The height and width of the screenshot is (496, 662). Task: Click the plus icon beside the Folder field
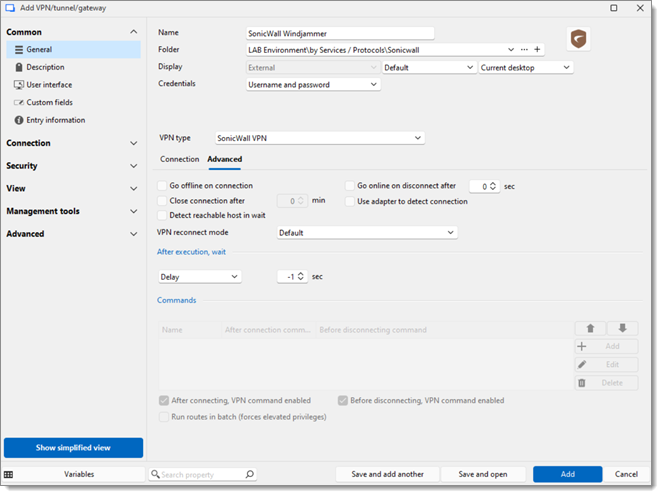pos(537,49)
